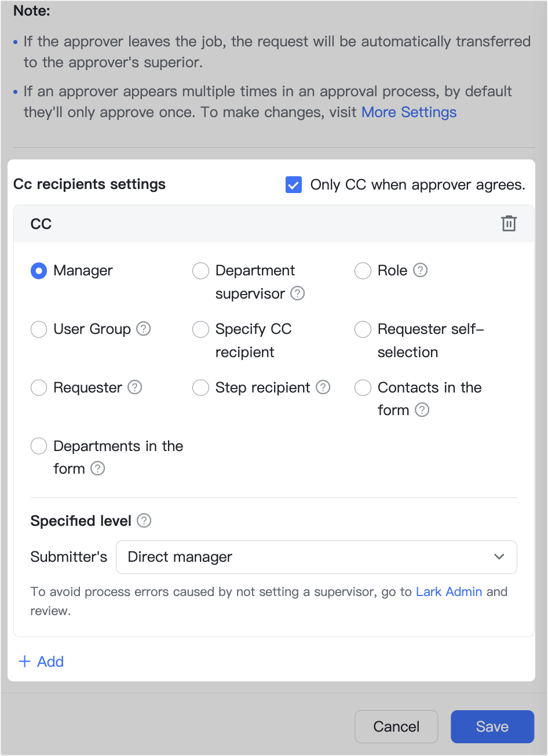Choose Step recipient as CC recipient
Image resolution: width=548 pixels, height=756 pixels.
[200, 387]
